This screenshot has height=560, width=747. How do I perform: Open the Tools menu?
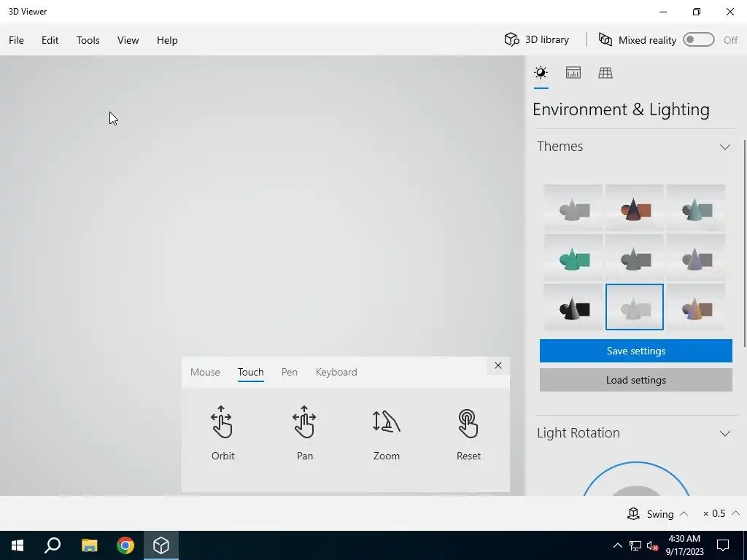88,40
